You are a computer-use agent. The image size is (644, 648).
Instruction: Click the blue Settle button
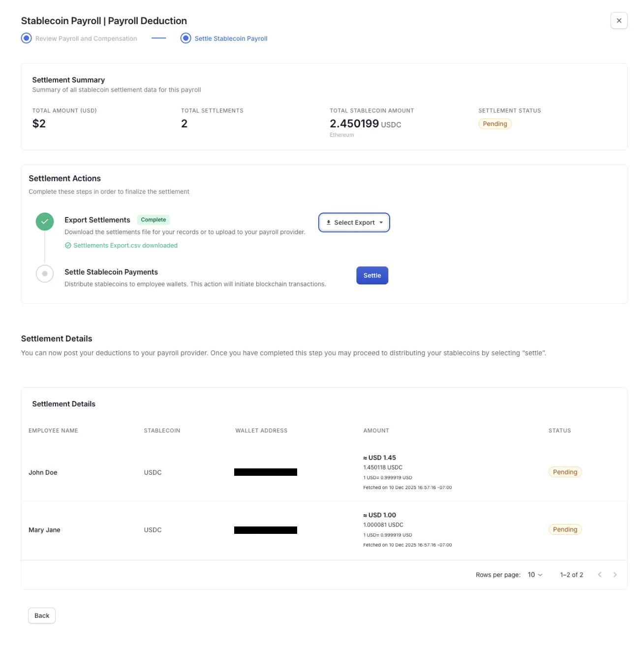372,276
